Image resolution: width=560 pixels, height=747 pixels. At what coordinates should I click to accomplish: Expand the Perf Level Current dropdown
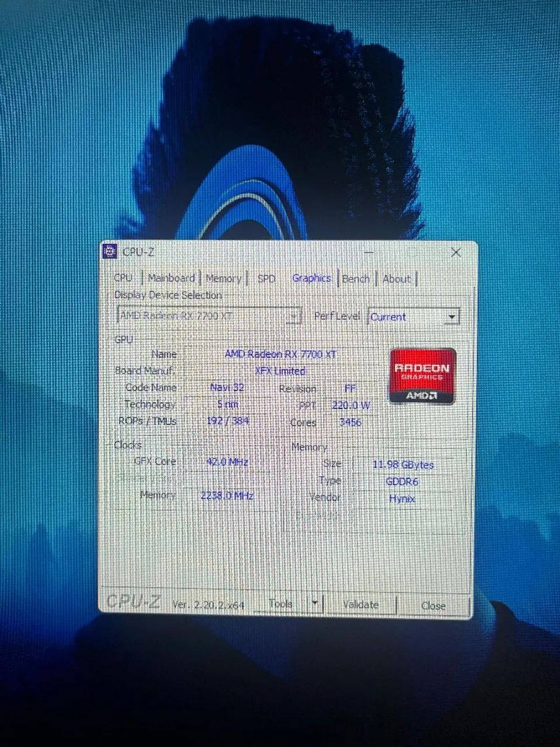click(x=414, y=317)
